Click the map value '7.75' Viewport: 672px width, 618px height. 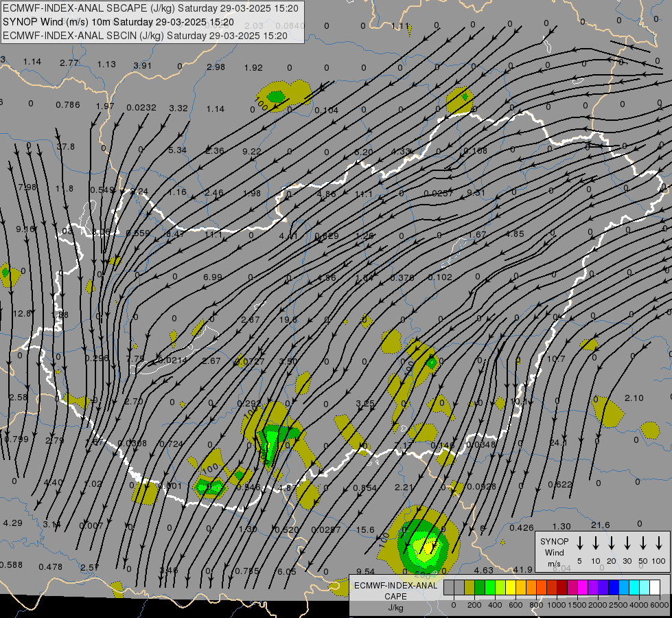click(x=135, y=359)
